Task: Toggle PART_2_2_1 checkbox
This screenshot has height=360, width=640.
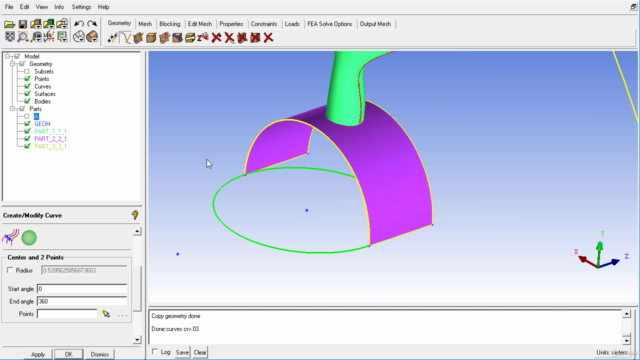Action: 27,139
